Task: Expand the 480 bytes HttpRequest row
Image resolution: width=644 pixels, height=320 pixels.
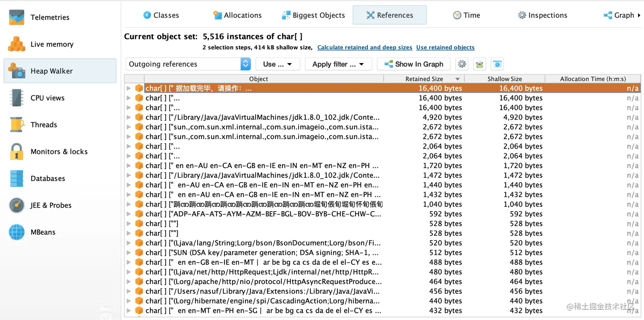Action: pos(129,272)
